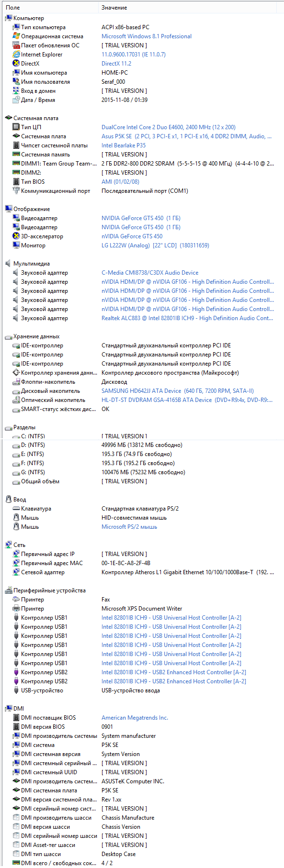
Task: Open the 11.0.9600.17031 (IE 11.0.7) link
Action: click(134, 55)
